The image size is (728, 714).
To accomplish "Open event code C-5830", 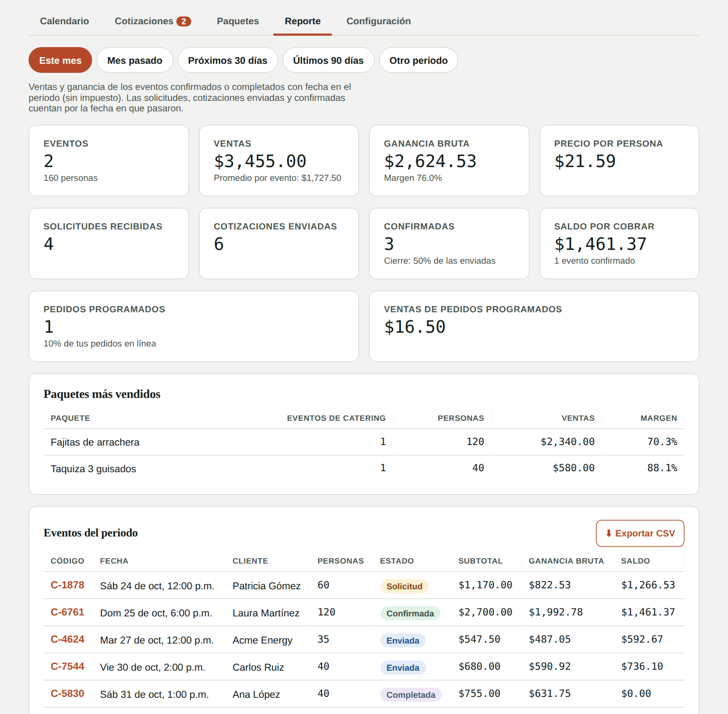I will point(68,694).
